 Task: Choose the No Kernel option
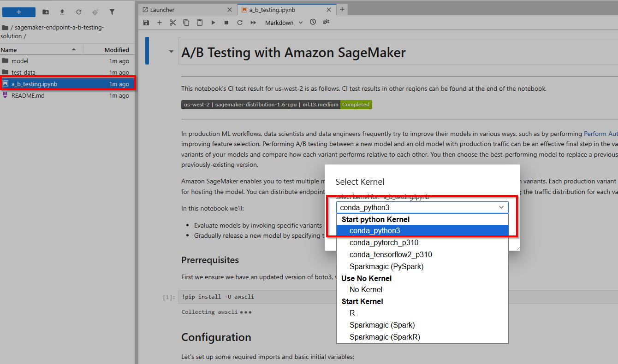(x=366, y=290)
